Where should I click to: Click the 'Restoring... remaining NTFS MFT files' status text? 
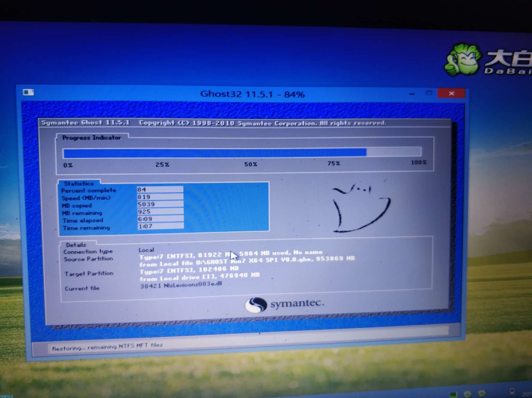click(x=107, y=347)
